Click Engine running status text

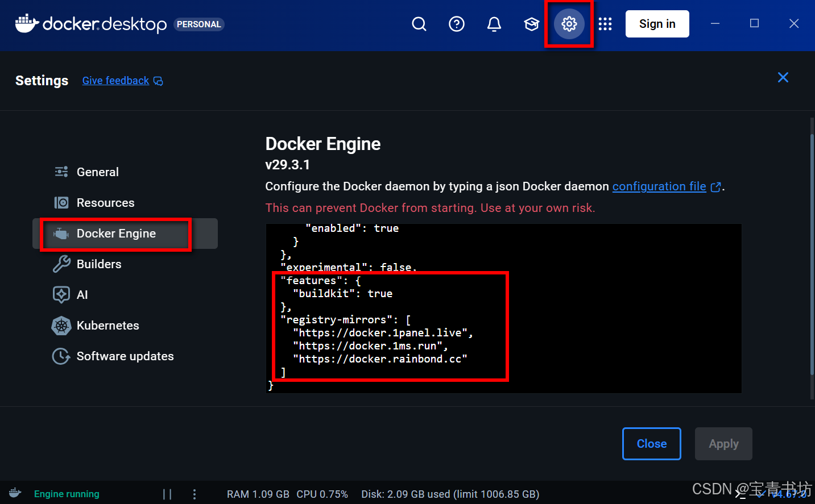[67, 494]
